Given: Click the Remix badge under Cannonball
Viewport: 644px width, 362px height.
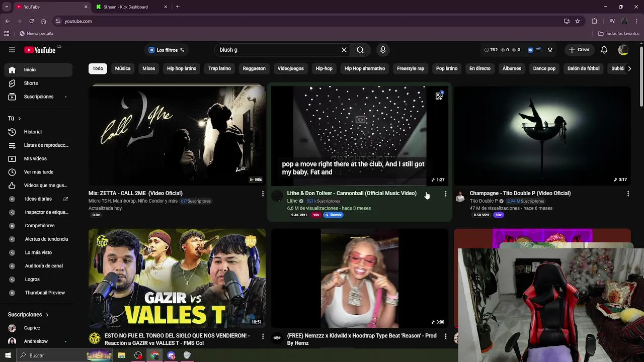Looking at the screenshot, I should 333,215.
